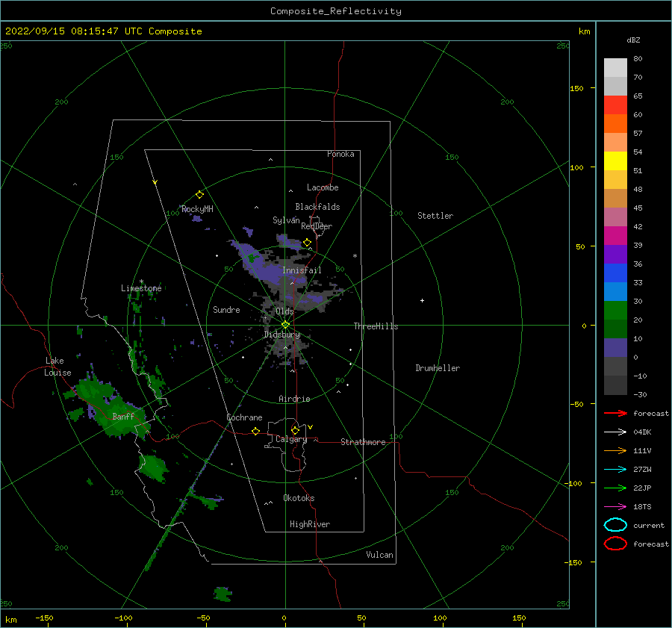Select the cyan current ellipse icon
672x628 pixels.
tap(615, 525)
